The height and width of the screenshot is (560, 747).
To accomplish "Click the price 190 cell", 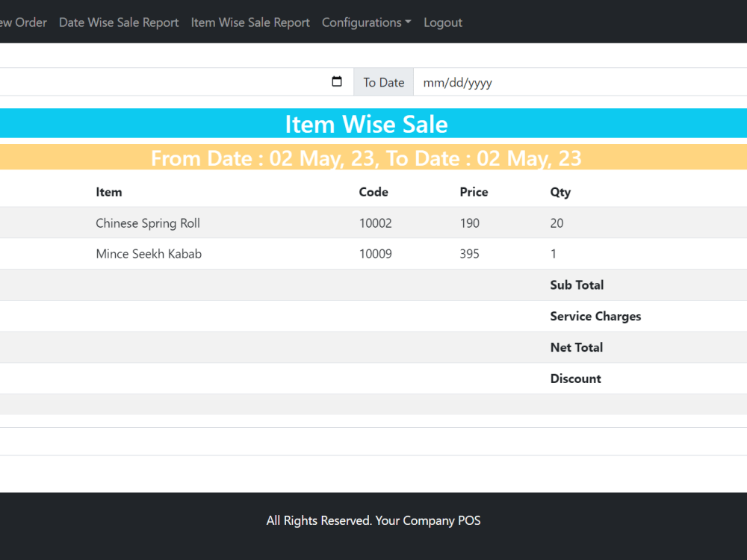I will point(469,223).
